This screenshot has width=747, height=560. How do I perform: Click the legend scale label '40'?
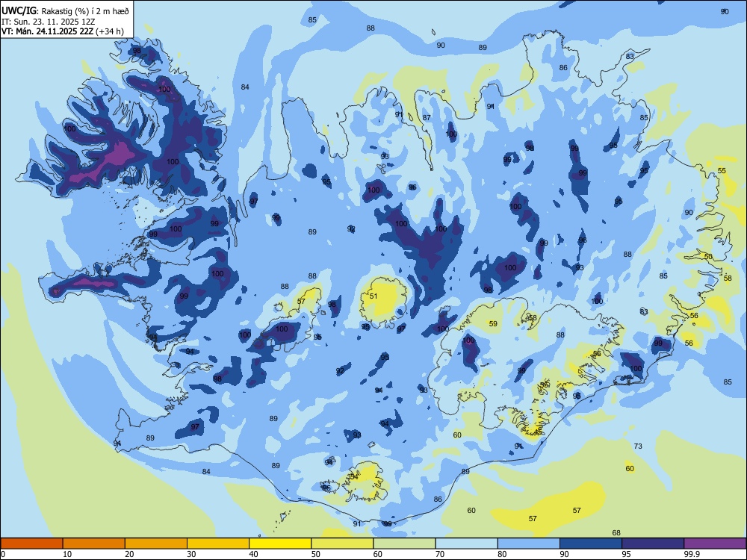coord(253,554)
